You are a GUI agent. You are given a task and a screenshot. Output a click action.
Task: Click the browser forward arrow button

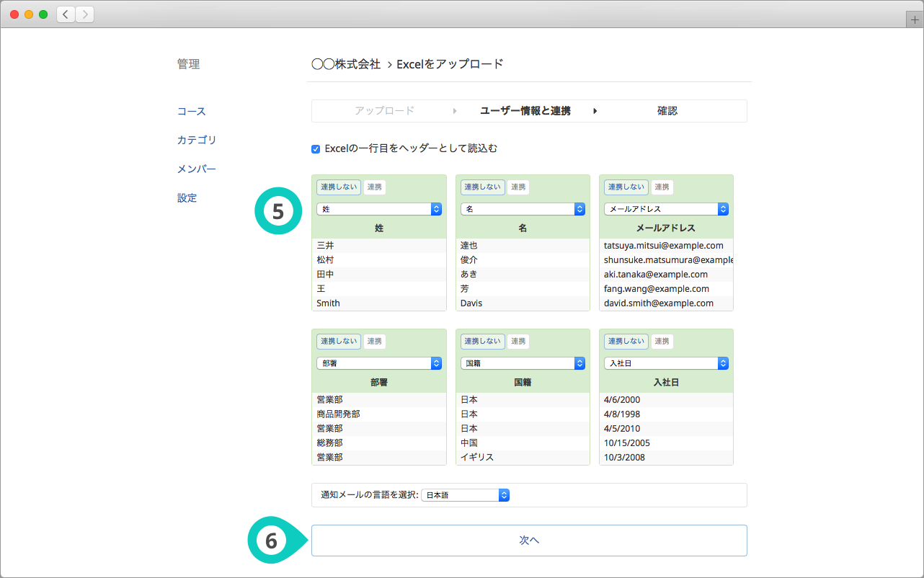point(84,14)
